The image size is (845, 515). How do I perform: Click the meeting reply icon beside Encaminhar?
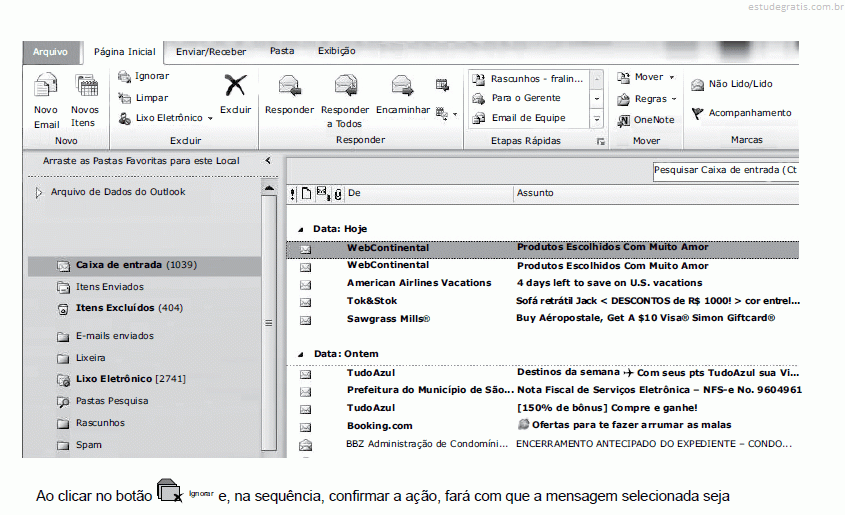[442, 85]
